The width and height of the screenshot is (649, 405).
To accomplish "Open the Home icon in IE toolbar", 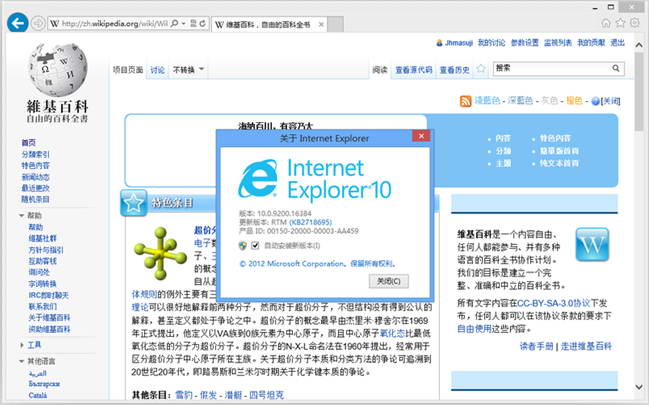I will (606, 23).
